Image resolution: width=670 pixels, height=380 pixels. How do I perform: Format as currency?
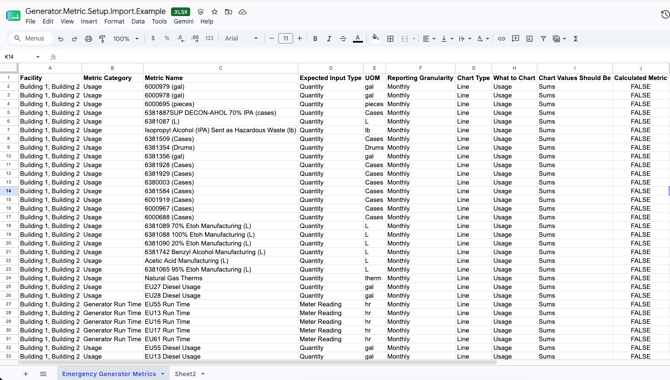click(153, 38)
